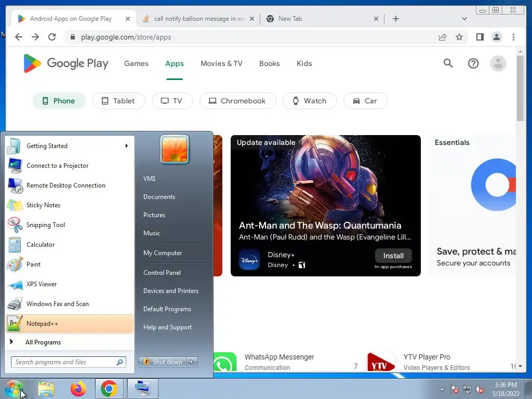The height and width of the screenshot is (399, 532).
Task: Close the Android Apps on Google Play tab
Action: pyautogui.click(x=128, y=19)
